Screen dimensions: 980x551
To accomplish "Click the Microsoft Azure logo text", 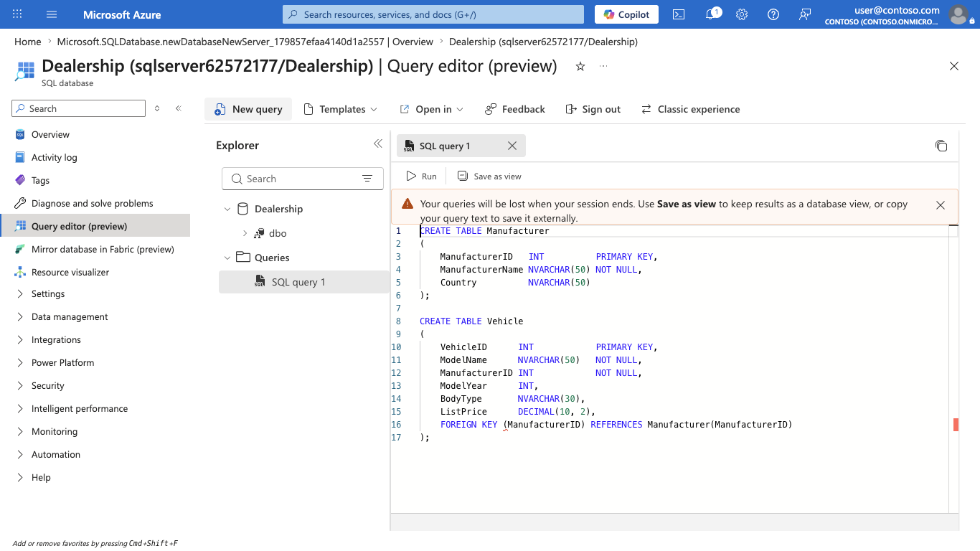I will click(x=122, y=14).
